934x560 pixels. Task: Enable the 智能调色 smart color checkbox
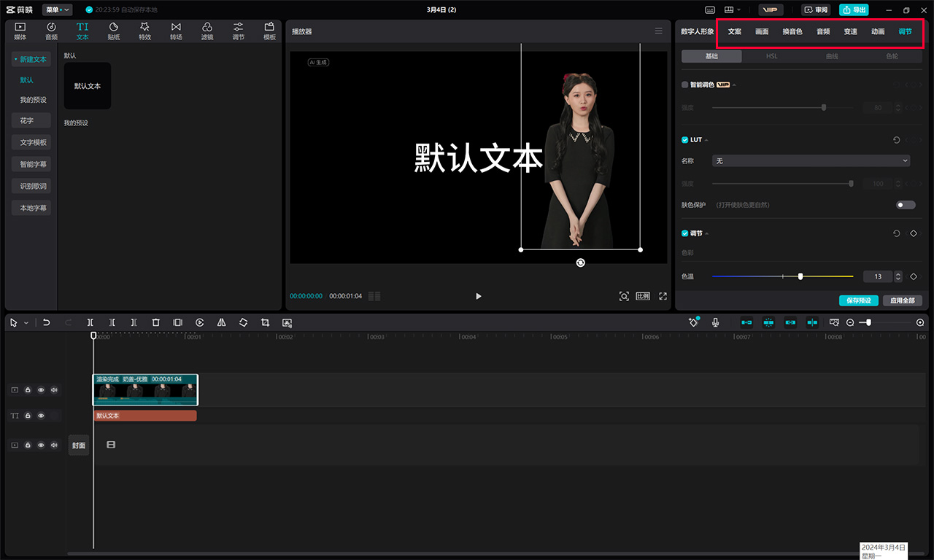pyautogui.click(x=684, y=84)
